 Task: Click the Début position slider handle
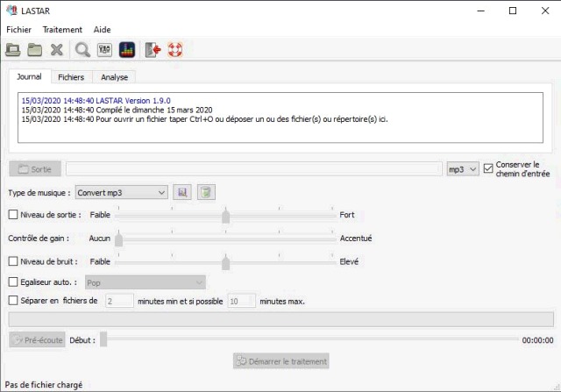[x=103, y=339]
